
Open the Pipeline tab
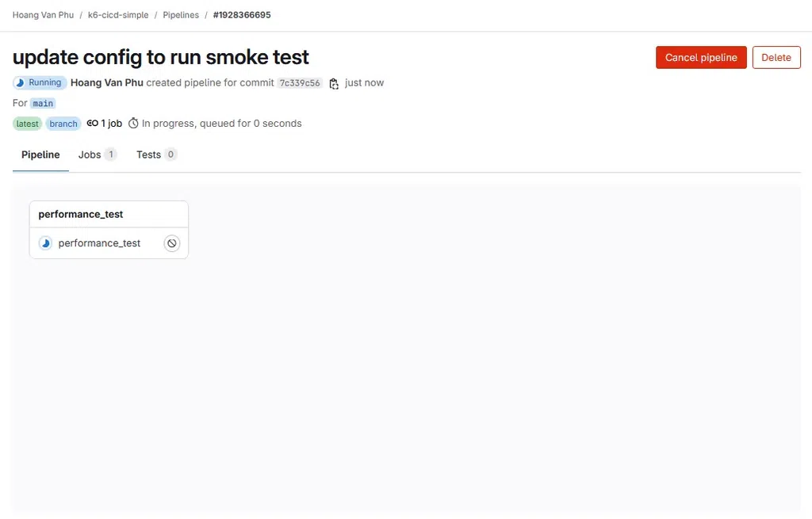40,155
